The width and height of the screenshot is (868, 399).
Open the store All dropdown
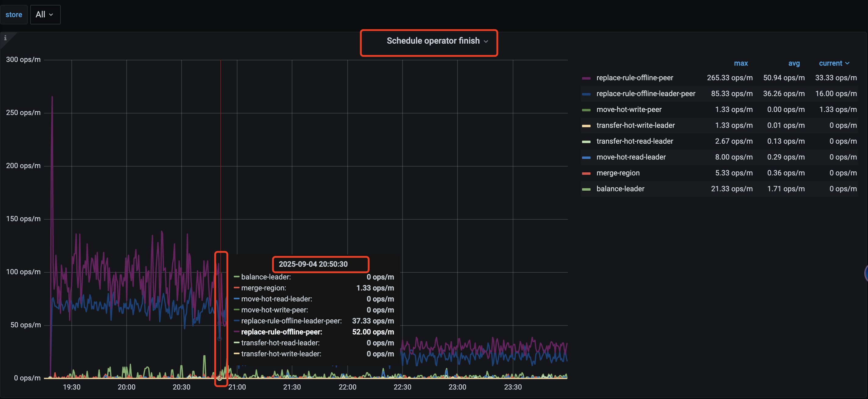45,14
